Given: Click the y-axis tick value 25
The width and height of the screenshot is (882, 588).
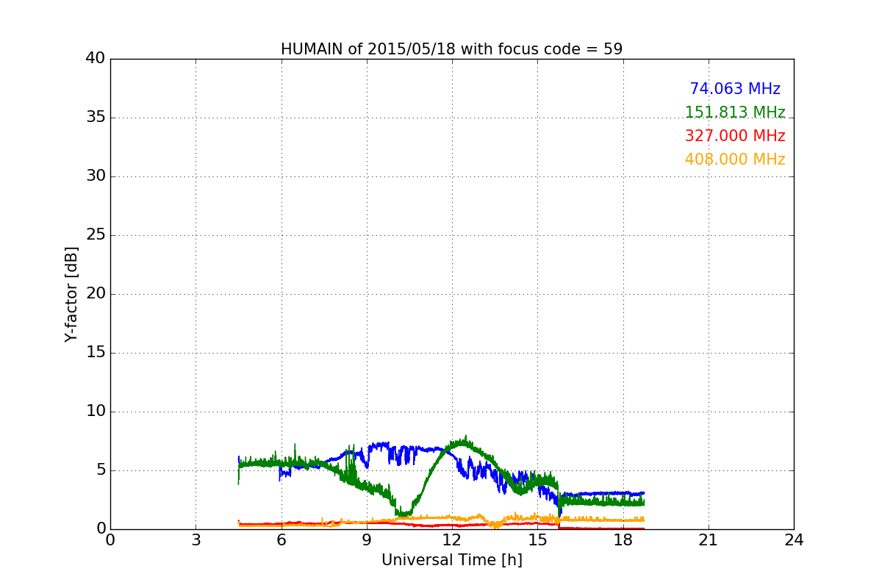Looking at the screenshot, I should coord(96,235).
